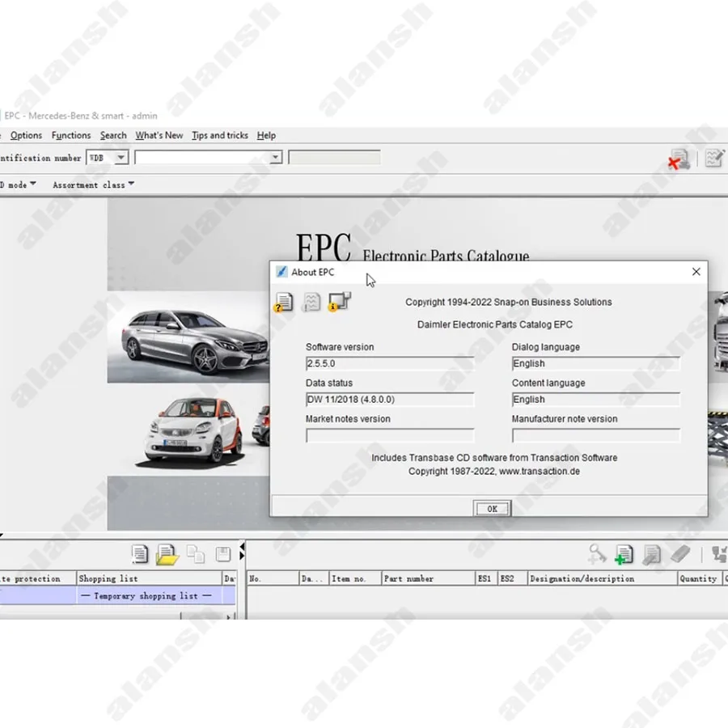
Task: Click the document with red X toolbar icon
Action: pos(679,159)
